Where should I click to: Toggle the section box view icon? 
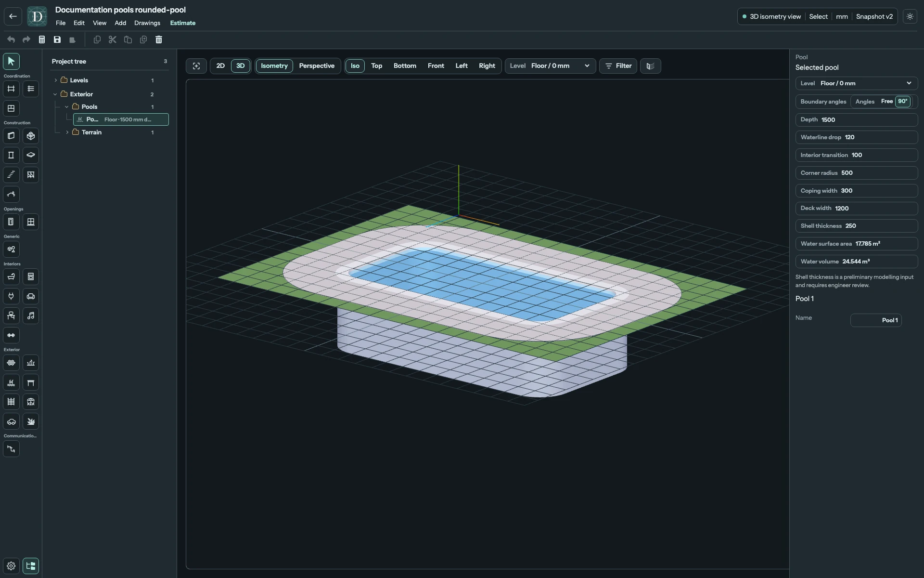click(650, 66)
